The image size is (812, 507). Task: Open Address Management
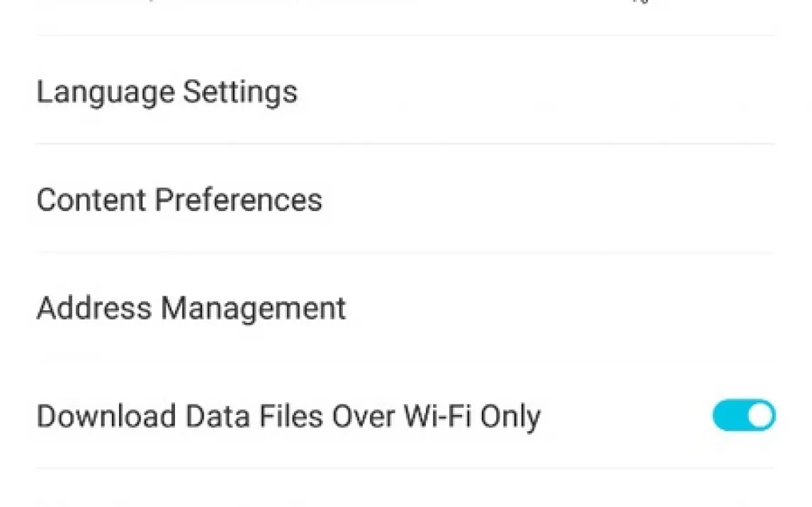tap(191, 309)
